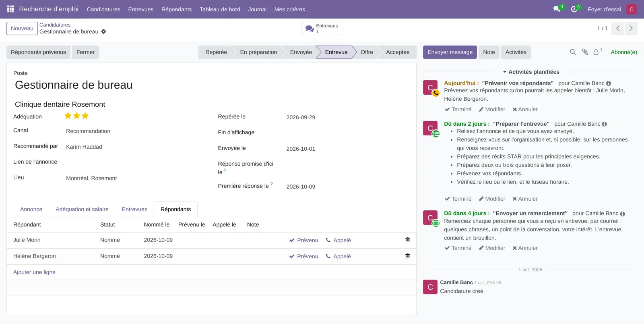The image size is (644, 324).
Task: Select the Entrevue stage
Action: point(336,52)
